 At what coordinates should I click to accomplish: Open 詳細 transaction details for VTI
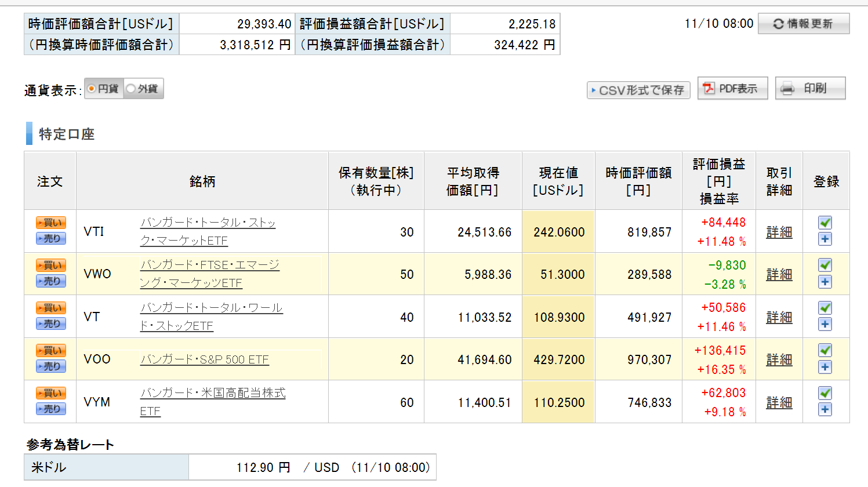[x=779, y=232]
